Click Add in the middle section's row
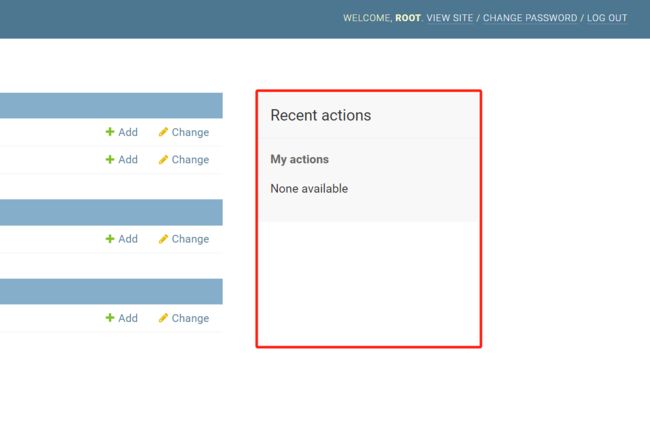 point(121,239)
